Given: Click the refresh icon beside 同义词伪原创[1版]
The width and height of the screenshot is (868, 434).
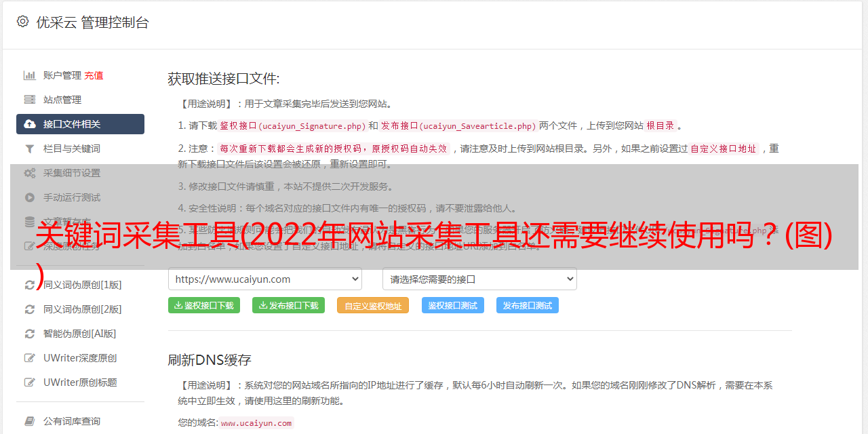Looking at the screenshot, I should pyautogui.click(x=30, y=285).
